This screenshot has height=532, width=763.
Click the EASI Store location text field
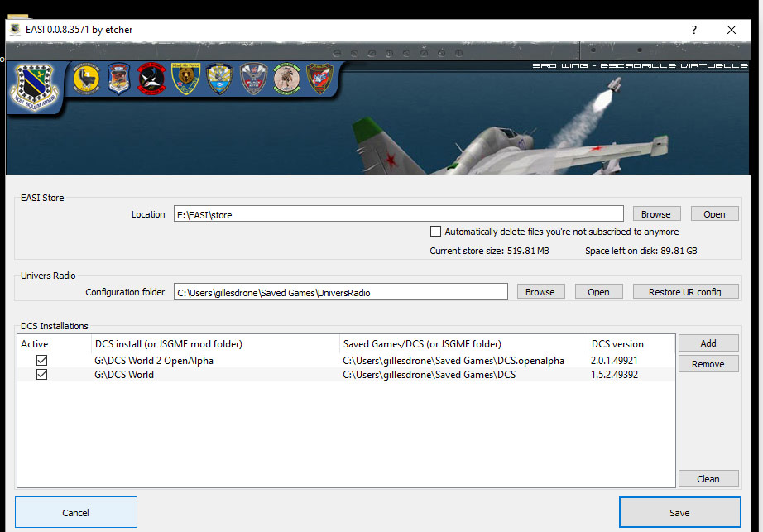(x=398, y=214)
